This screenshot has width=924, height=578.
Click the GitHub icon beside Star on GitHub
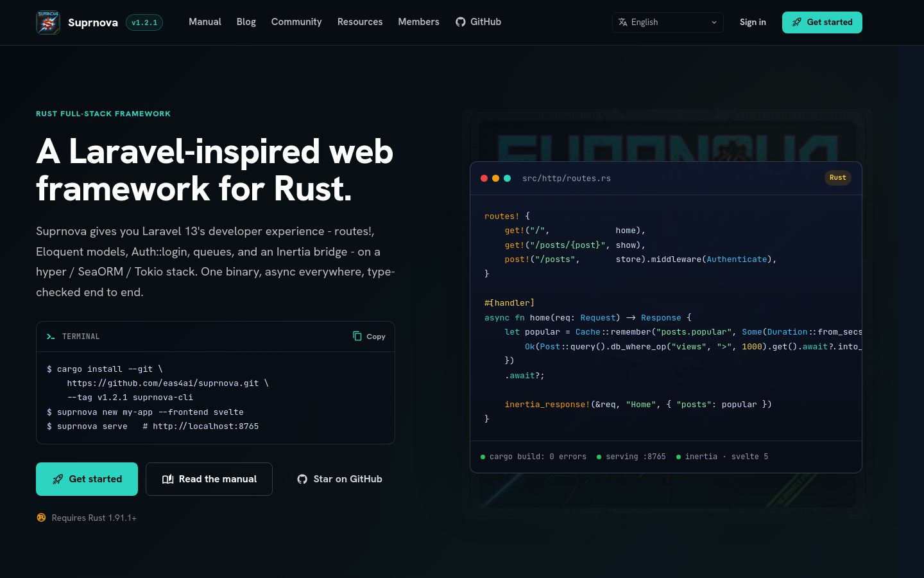302,479
